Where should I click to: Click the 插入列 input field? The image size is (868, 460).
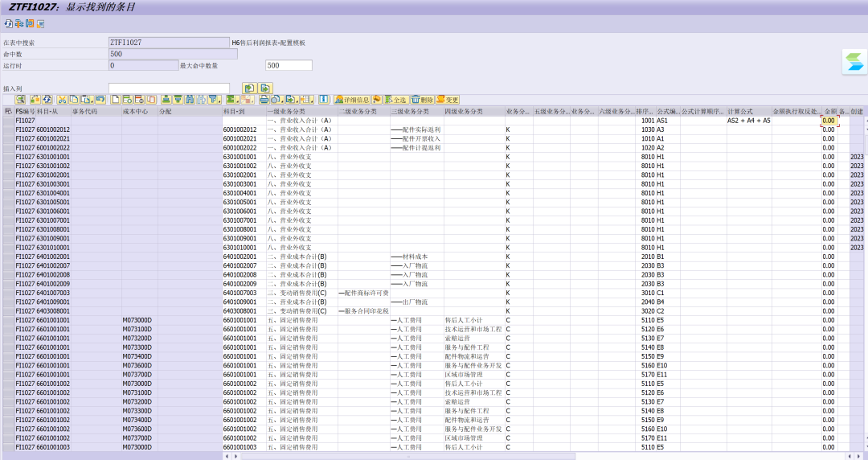pyautogui.click(x=169, y=88)
